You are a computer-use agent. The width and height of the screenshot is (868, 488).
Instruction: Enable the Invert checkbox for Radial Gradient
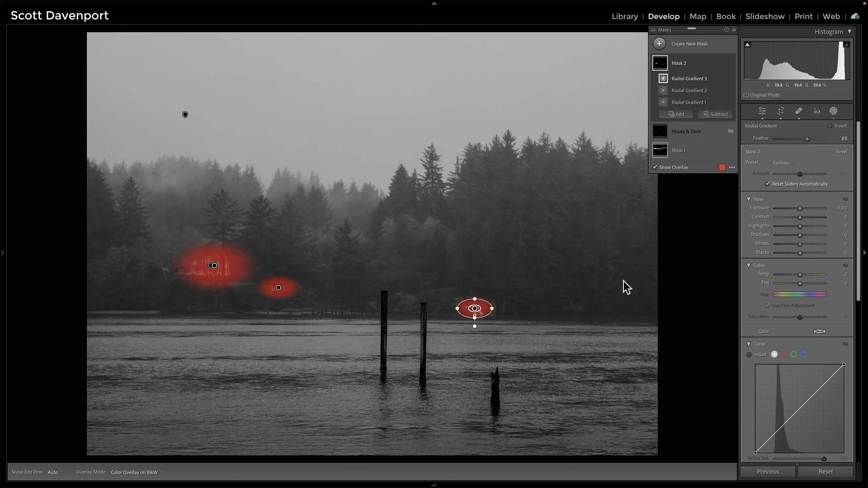click(830, 126)
